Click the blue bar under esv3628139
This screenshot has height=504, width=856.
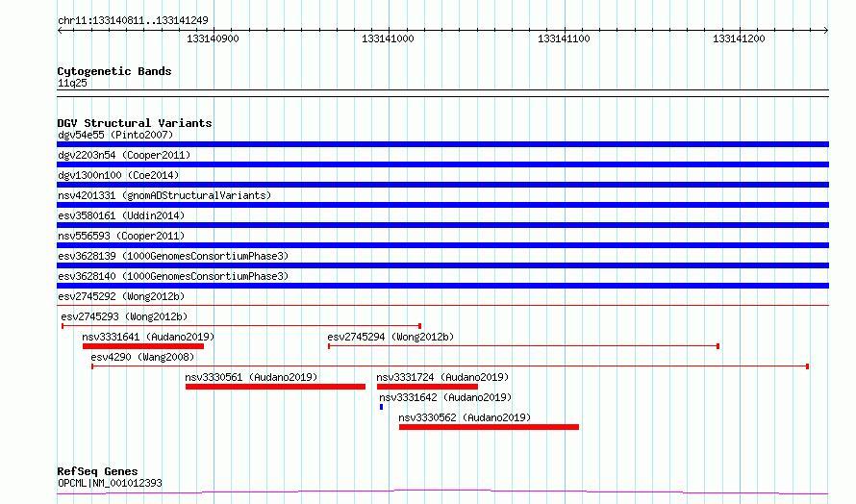tap(442, 265)
